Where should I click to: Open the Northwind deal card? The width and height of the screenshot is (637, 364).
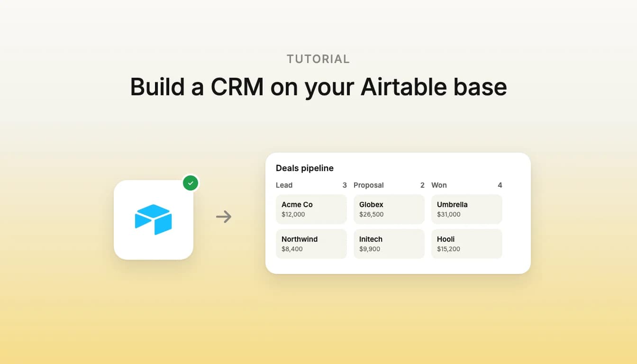tap(311, 244)
